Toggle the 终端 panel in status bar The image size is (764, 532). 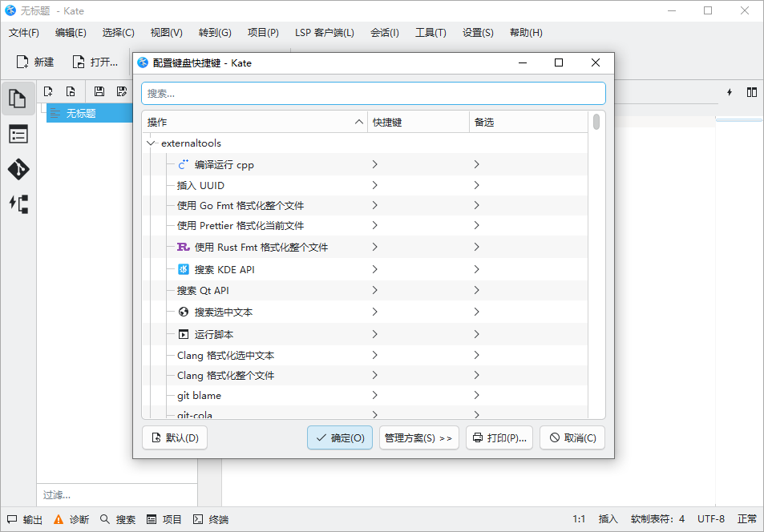(211, 519)
